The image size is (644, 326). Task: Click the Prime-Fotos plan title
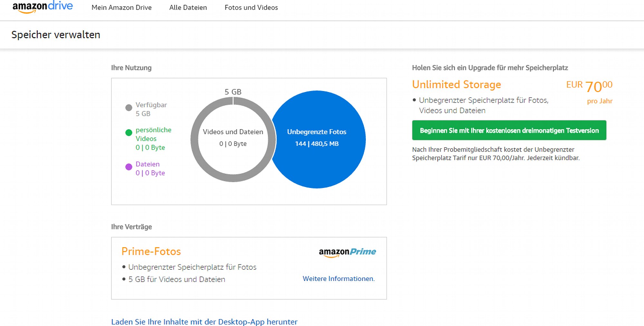pyautogui.click(x=151, y=251)
